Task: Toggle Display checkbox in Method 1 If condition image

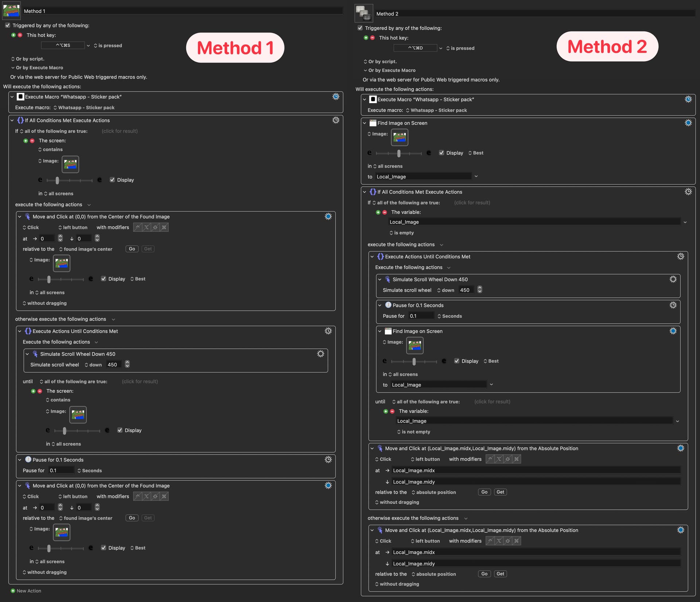Action: point(112,180)
